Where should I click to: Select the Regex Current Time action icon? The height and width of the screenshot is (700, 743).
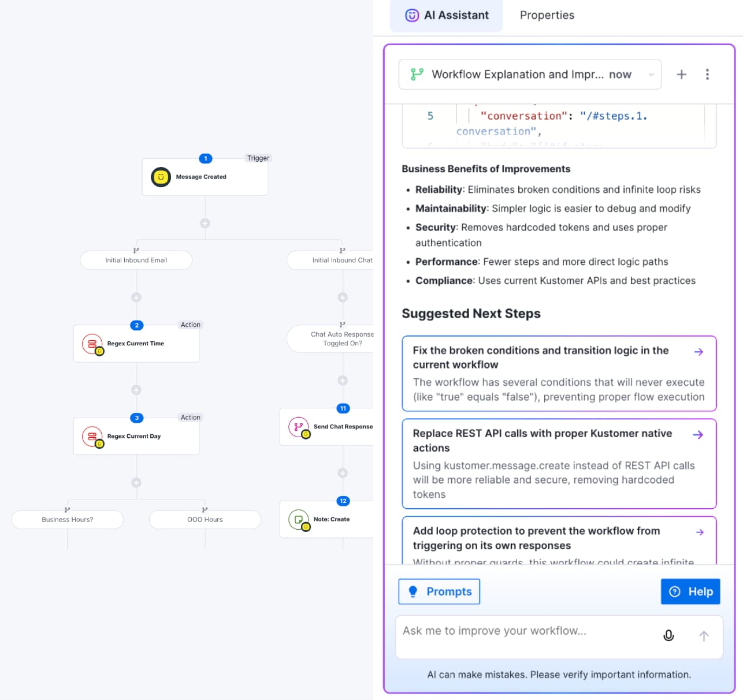pyautogui.click(x=92, y=343)
